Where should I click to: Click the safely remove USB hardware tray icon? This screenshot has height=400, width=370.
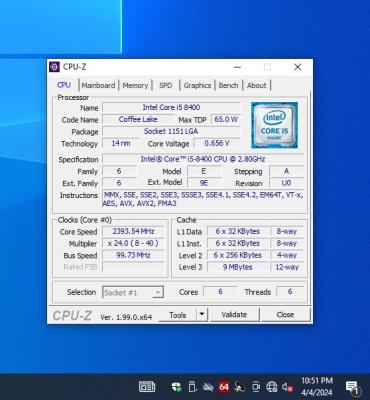[x=192, y=387]
